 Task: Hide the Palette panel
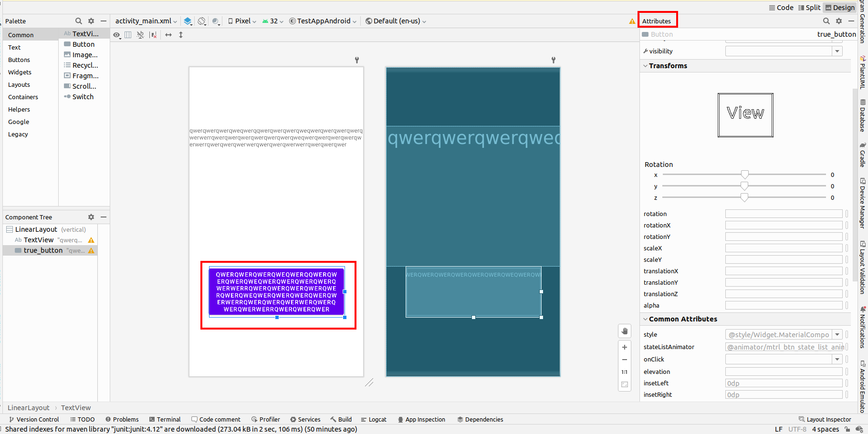103,21
